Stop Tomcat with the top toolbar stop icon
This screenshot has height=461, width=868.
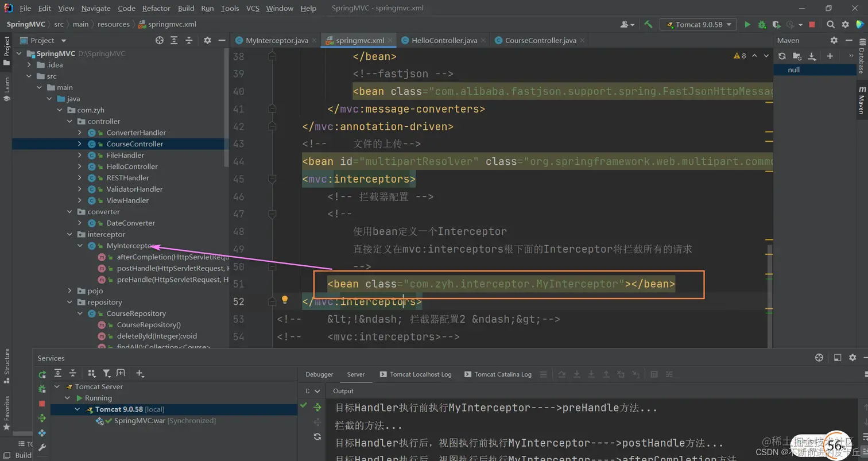(812, 25)
